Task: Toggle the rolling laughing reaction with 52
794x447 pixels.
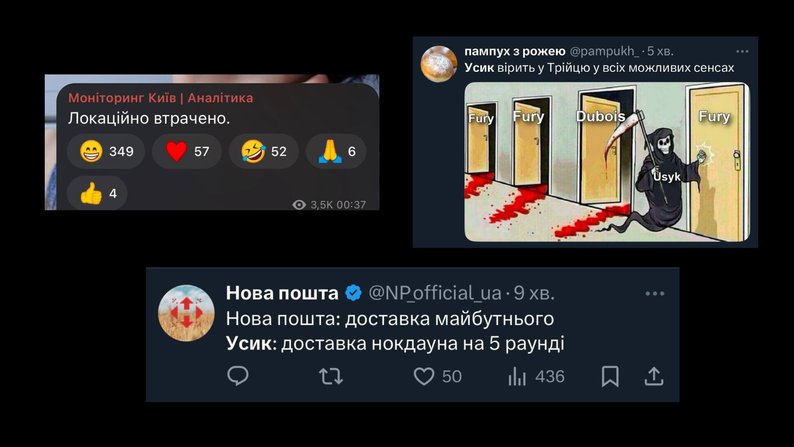Action: click(x=264, y=151)
